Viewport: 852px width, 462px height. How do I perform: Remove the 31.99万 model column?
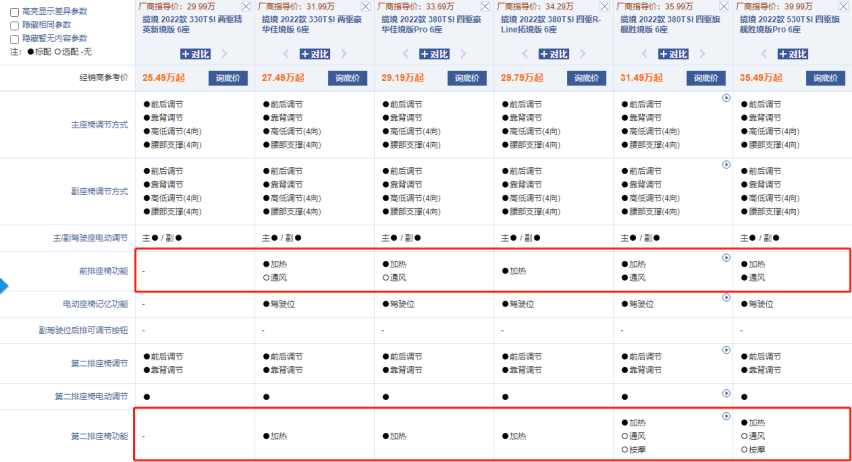(366, 7)
